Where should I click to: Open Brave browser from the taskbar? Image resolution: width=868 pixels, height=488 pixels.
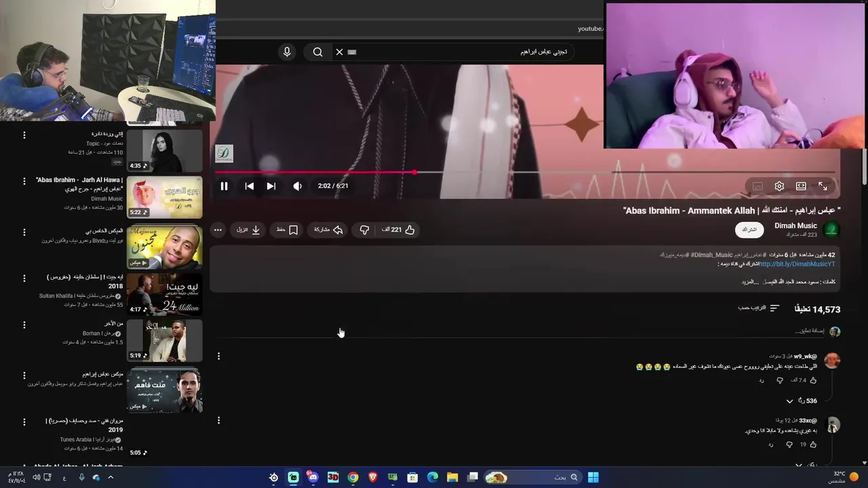pos(372,477)
